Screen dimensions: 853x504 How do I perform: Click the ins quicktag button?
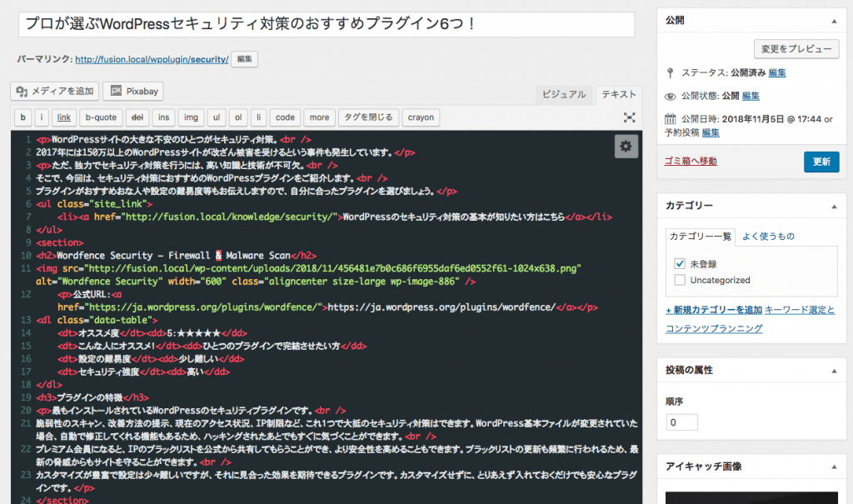pos(164,117)
